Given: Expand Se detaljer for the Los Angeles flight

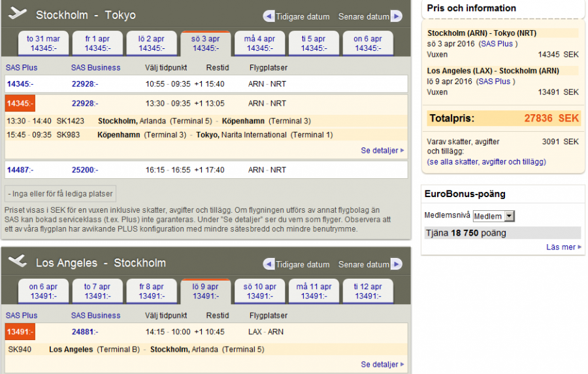Looking at the screenshot, I should (x=382, y=364).
